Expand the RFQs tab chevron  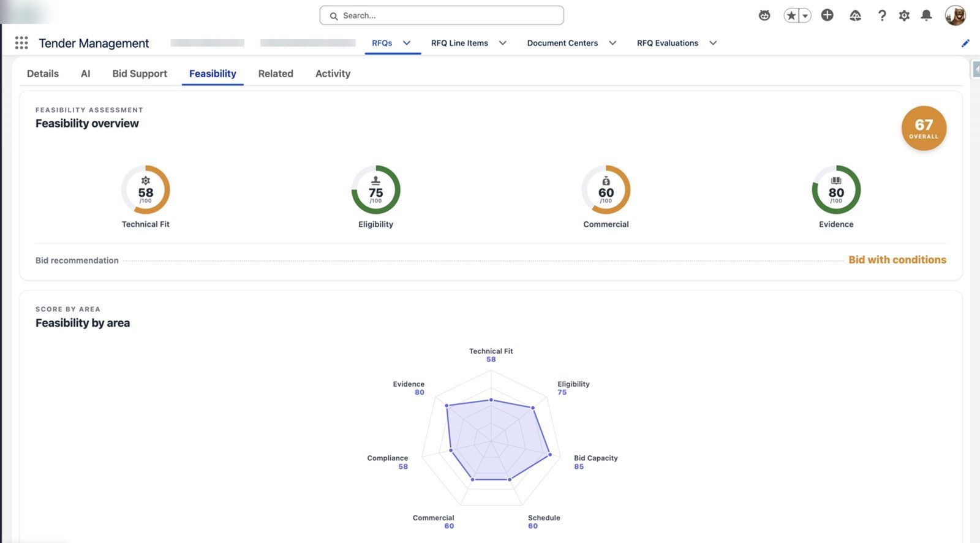click(407, 43)
